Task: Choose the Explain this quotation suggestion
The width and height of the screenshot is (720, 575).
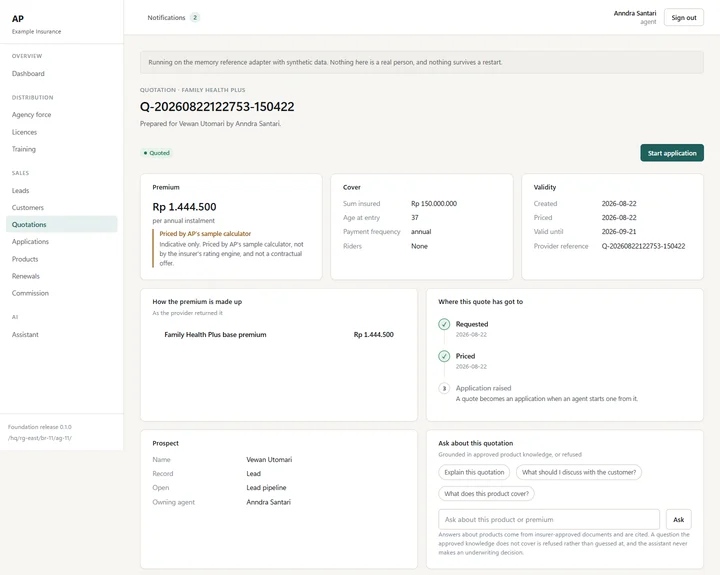Action: [x=474, y=472]
